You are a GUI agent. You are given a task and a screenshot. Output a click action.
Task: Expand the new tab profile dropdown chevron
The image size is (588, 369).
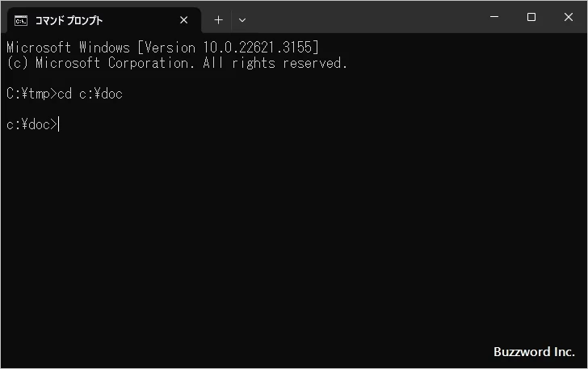tap(241, 20)
